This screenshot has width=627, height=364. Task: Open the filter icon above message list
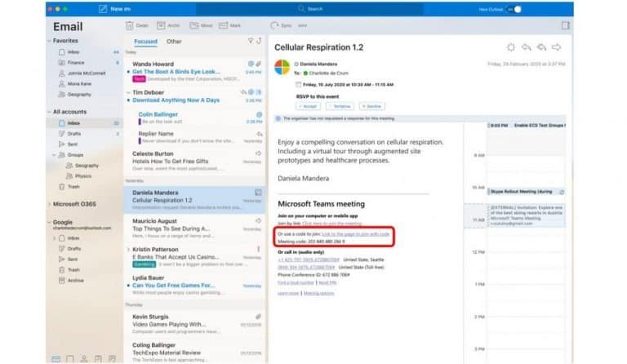[x=250, y=41]
